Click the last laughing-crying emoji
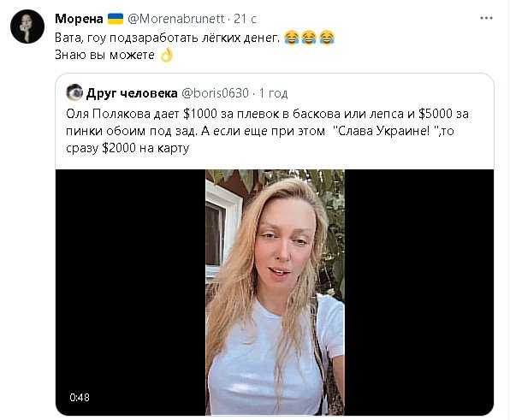The image size is (510, 420). pyautogui.click(x=327, y=38)
